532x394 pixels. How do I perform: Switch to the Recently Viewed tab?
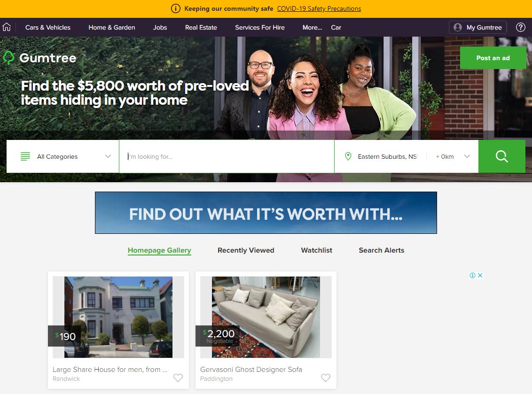pyautogui.click(x=246, y=250)
